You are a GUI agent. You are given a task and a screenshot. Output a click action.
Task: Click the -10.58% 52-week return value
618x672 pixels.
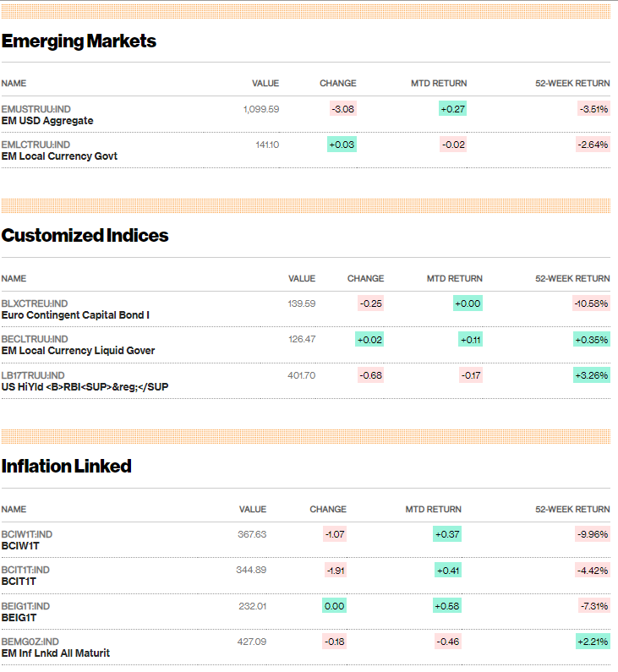pos(591,303)
